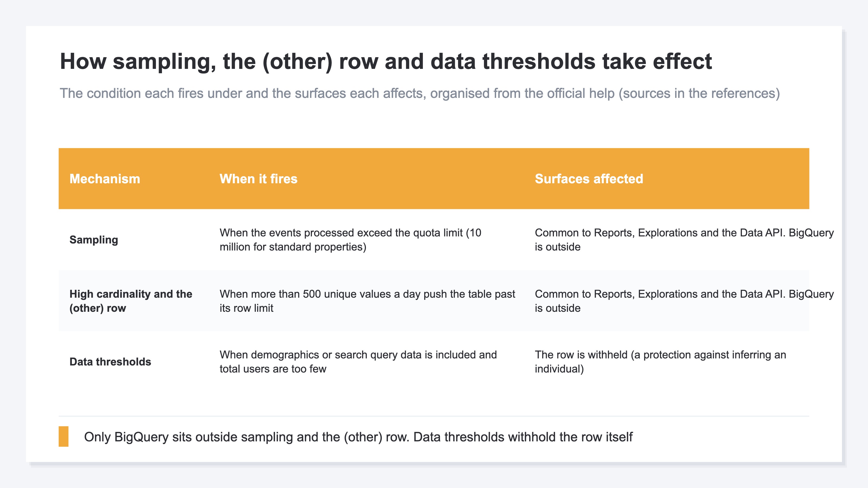Select the Data thresholds row label

pos(110,362)
